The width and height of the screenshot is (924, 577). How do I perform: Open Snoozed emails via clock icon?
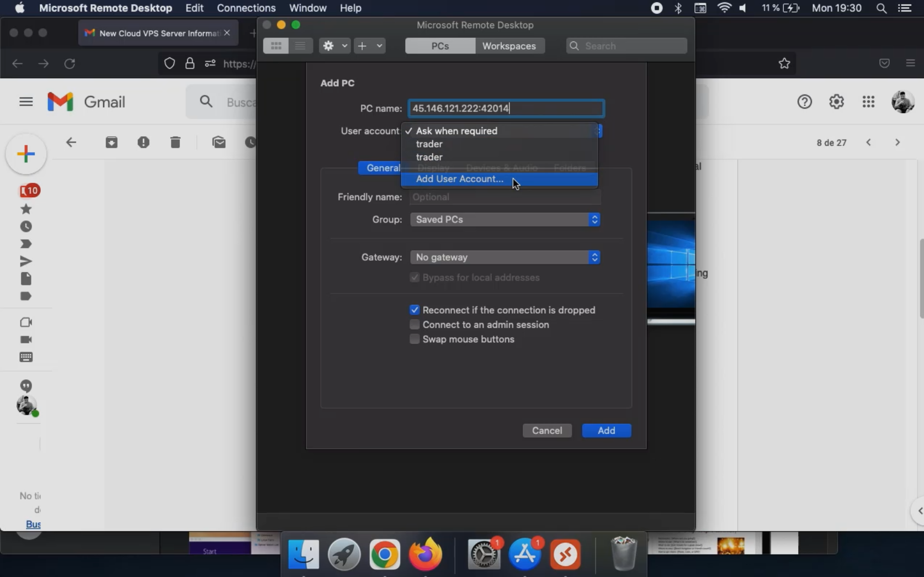[25, 226]
